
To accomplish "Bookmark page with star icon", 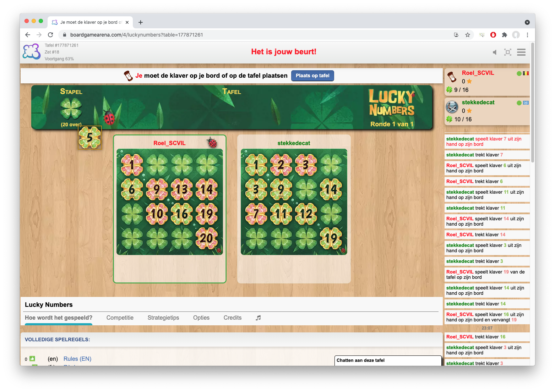I will pos(468,35).
